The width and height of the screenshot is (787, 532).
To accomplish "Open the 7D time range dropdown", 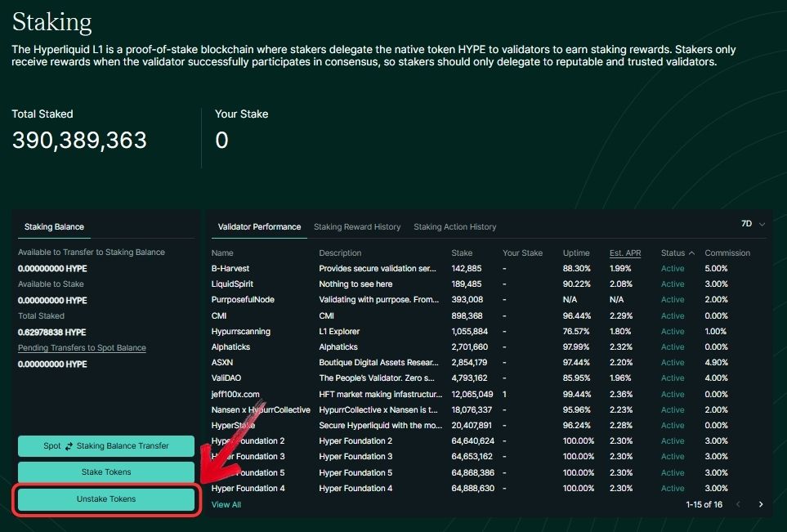I will [753, 224].
